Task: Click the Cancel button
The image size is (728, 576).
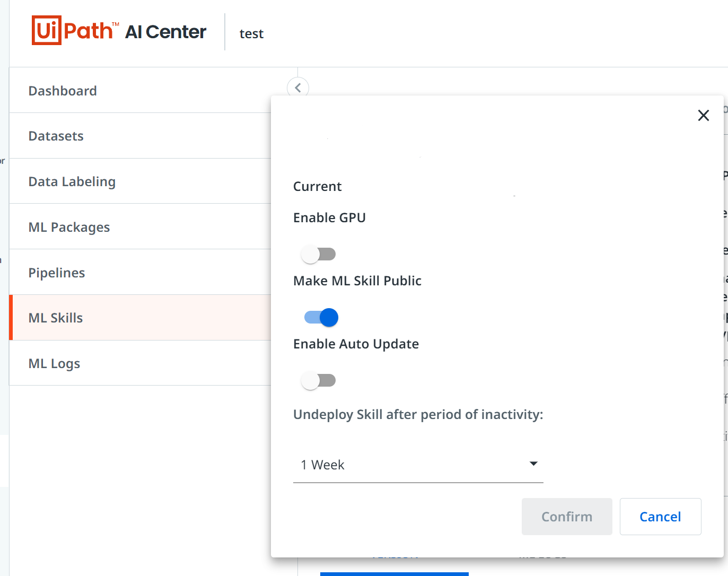Action: 660,517
